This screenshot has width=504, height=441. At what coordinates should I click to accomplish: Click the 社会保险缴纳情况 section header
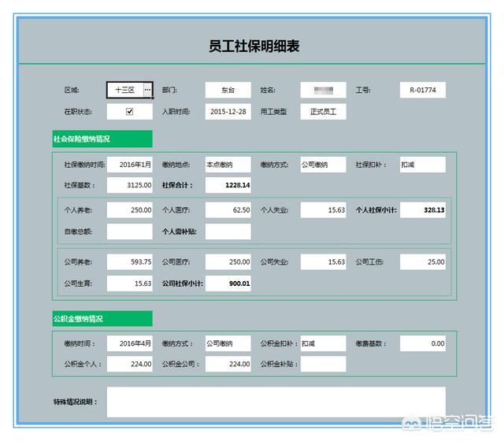pyautogui.click(x=102, y=139)
